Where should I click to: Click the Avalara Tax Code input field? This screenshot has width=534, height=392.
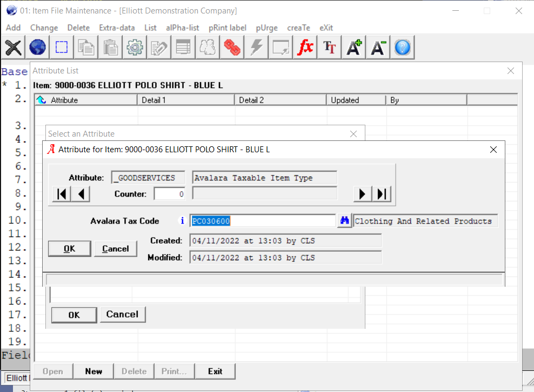point(263,221)
